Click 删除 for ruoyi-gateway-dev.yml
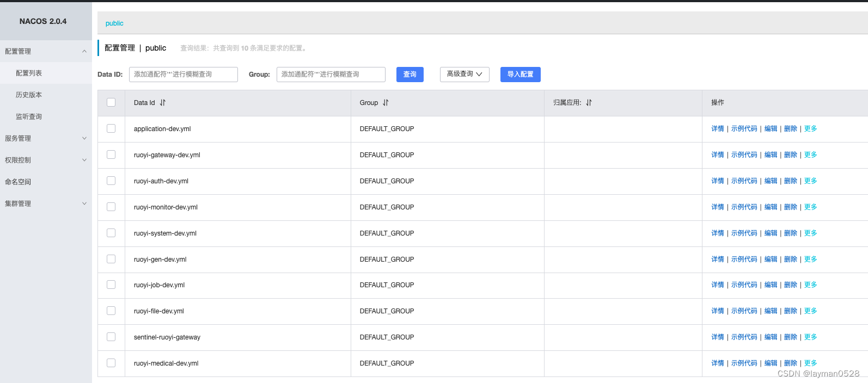The width and height of the screenshot is (868, 383). click(791, 155)
